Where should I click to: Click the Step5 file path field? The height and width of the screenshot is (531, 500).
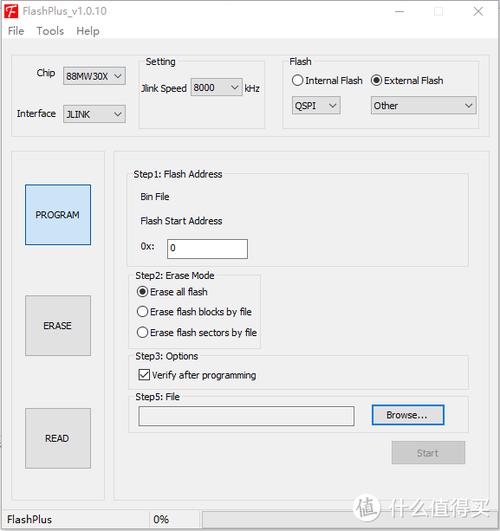pos(246,416)
